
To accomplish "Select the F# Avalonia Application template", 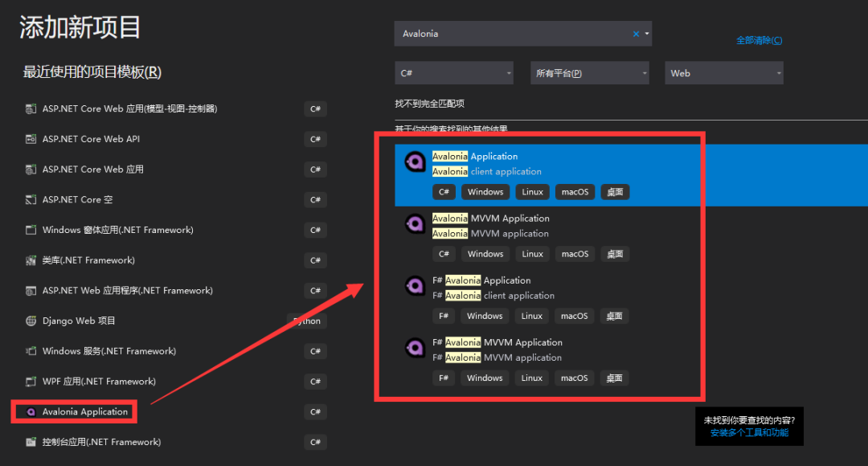I will 631,299.
